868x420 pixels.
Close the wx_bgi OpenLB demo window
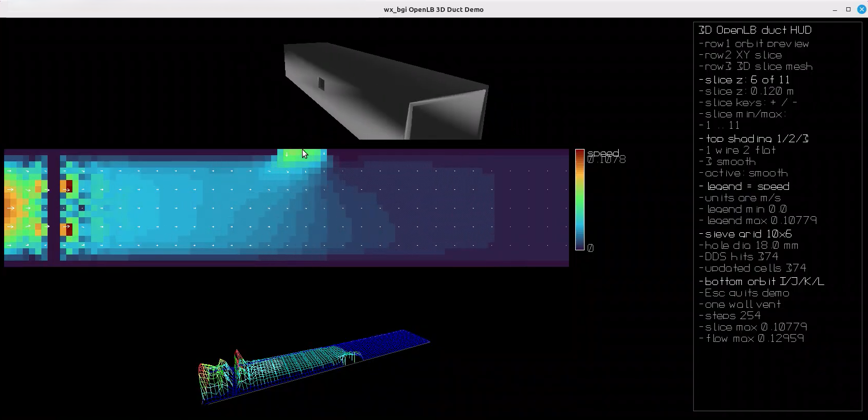(x=861, y=9)
